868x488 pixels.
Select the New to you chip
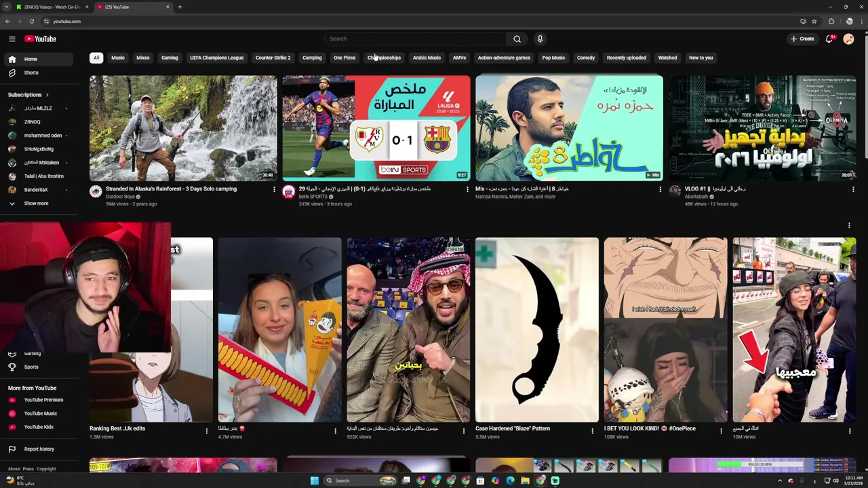click(701, 58)
